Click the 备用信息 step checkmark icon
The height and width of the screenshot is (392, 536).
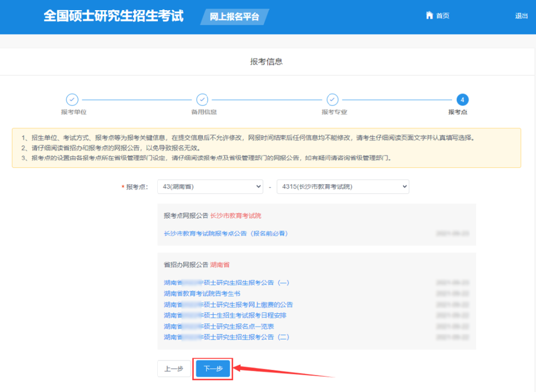click(x=202, y=100)
